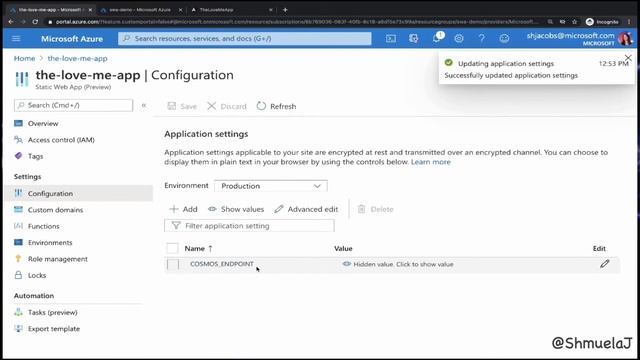Click the Discard button
Image resolution: width=640 pixels, height=360 pixels.
[x=227, y=106]
